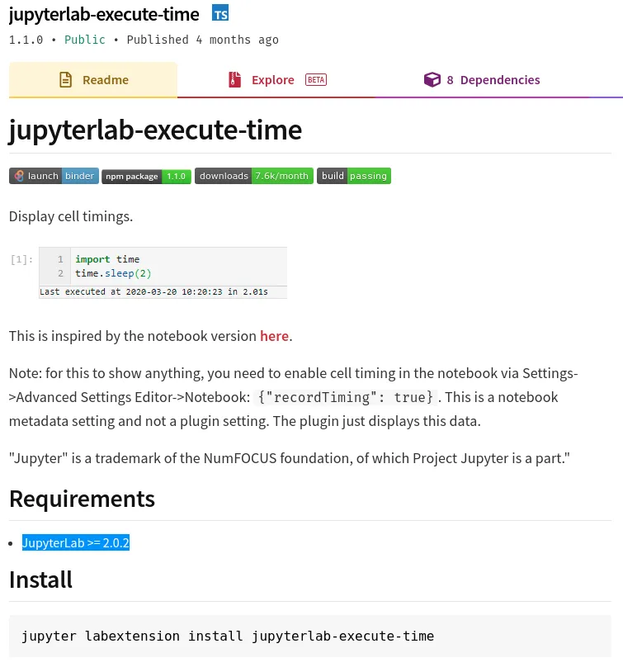This screenshot has width=623, height=672.
Task: Click the build passing badge
Action: [354, 176]
